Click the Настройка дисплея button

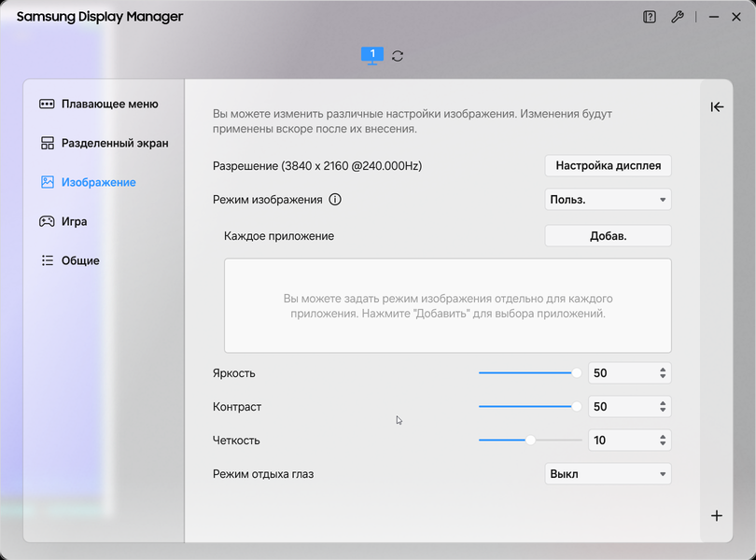(608, 165)
